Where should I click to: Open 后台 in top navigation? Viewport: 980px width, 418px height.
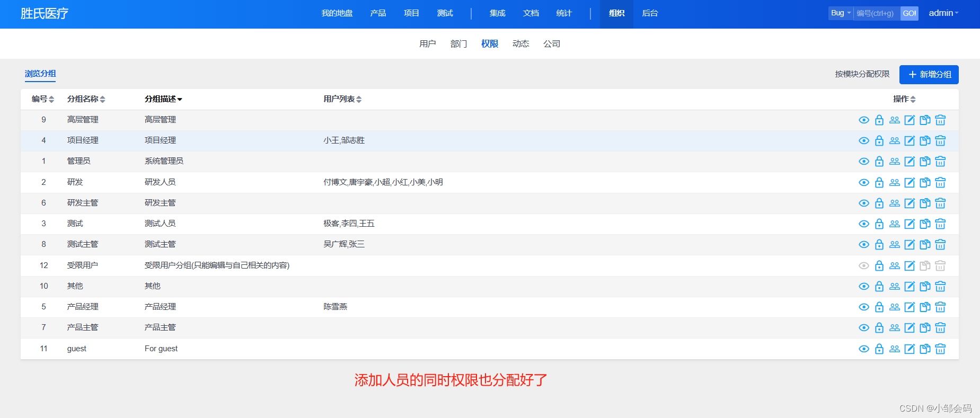coord(650,13)
